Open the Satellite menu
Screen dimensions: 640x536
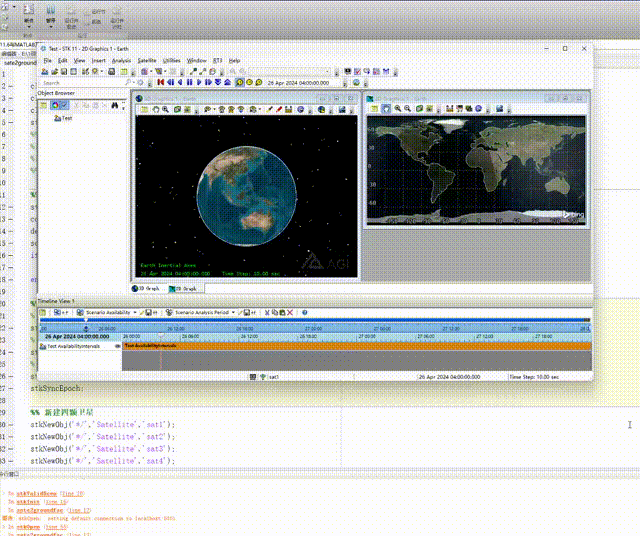147,60
